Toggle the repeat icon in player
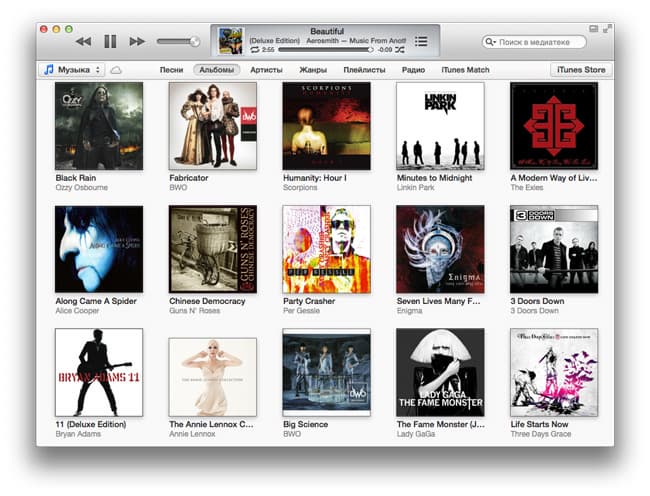 (255, 50)
